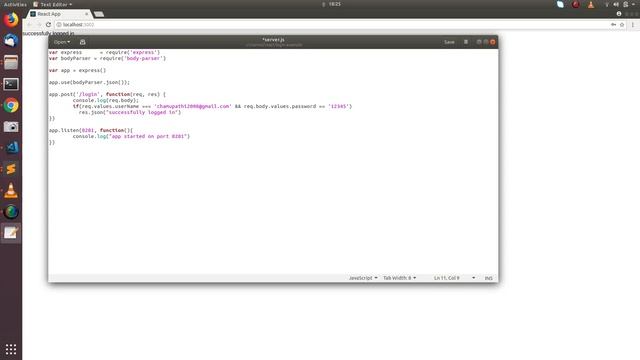Image resolution: width=640 pixels, height=360 pixels.
Task: Change the JavaScript syntax highlighting mode
Action: point(363,278)
